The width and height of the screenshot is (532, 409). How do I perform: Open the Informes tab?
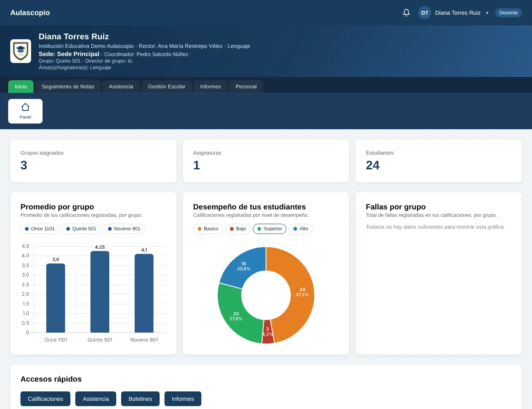210,87
